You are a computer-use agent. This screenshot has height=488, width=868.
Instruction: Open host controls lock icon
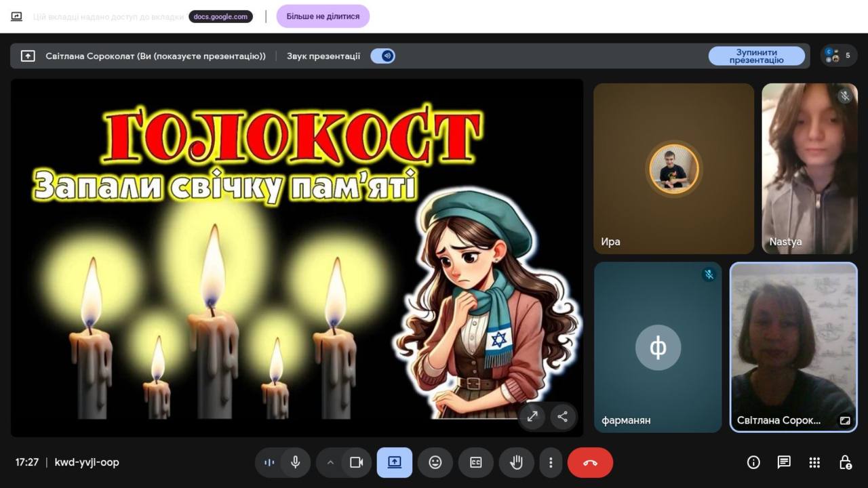point(845,462)
